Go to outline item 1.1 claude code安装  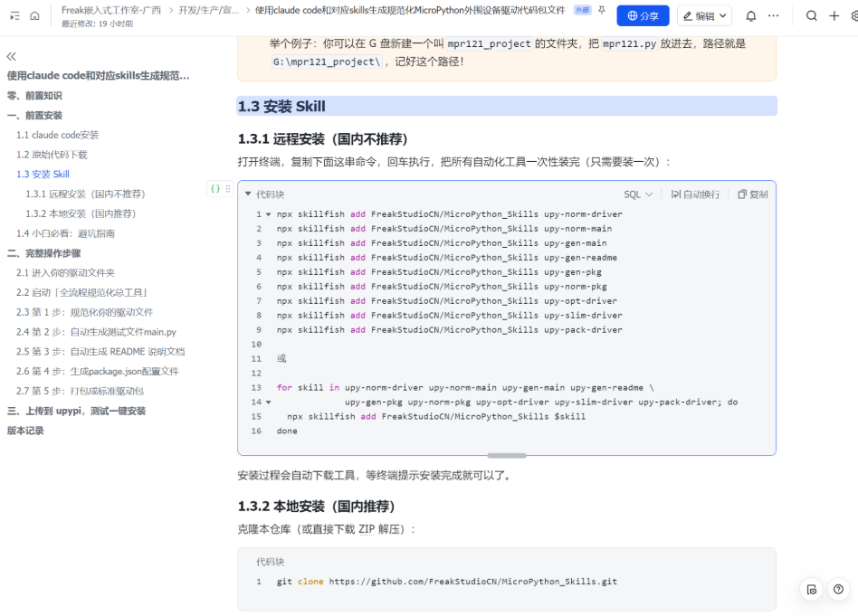[x=57, y=135]
